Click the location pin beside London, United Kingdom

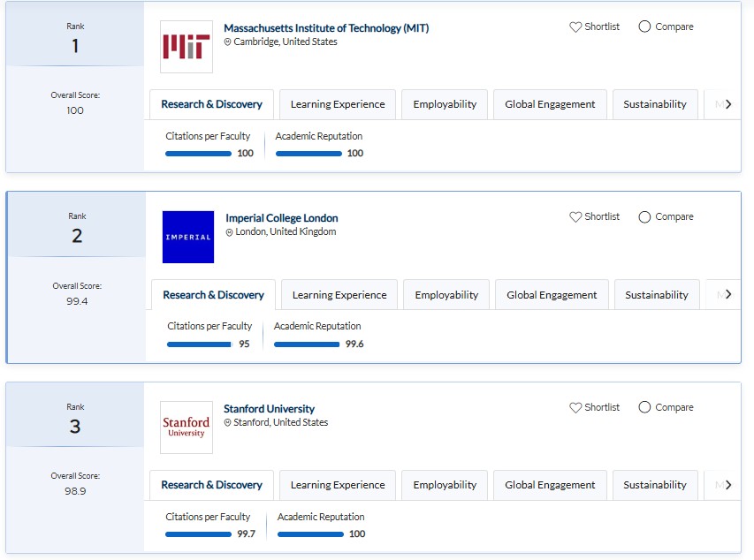tap(229, 232)
